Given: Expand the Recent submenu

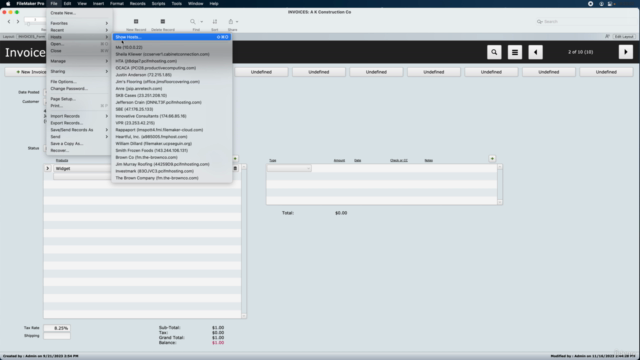Looking at the screenshot, I should (79, 30).
